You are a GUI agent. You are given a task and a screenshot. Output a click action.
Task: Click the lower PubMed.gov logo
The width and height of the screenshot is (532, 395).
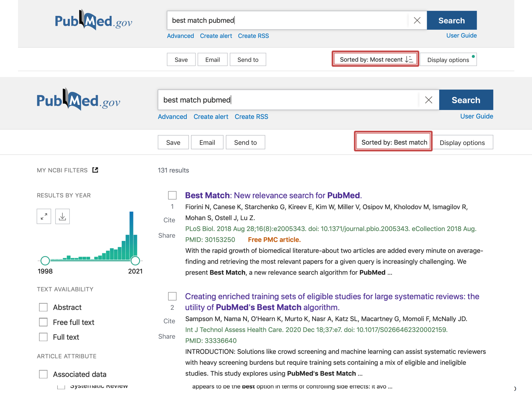78,100
